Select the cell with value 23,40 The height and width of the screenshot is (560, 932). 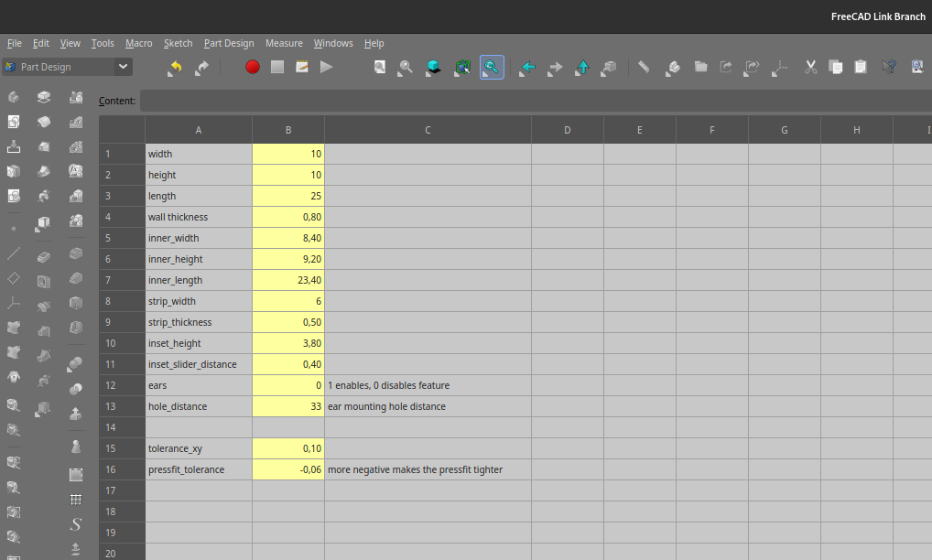[x=288, y=280]
